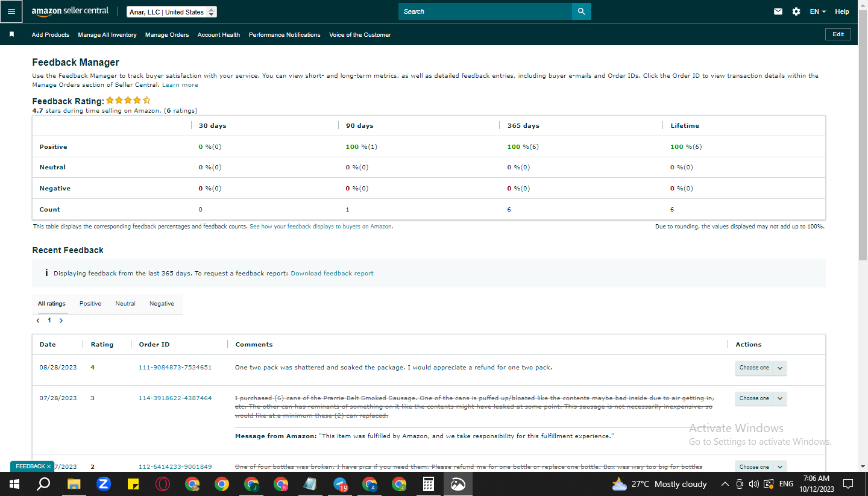Open the notification center icon
This screenshot has height=496, width=868.
coord(848,484)
